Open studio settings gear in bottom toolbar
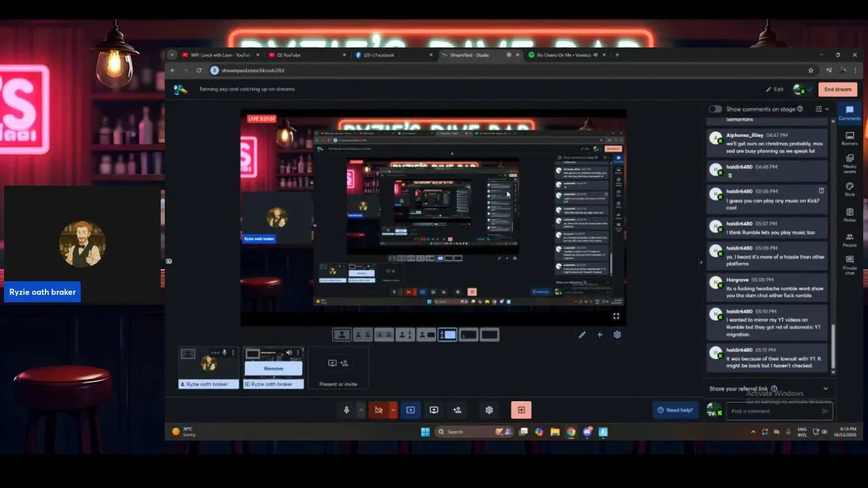Image resolution: width=868 pixels, height=488 pixels. (x=489, y=410)
